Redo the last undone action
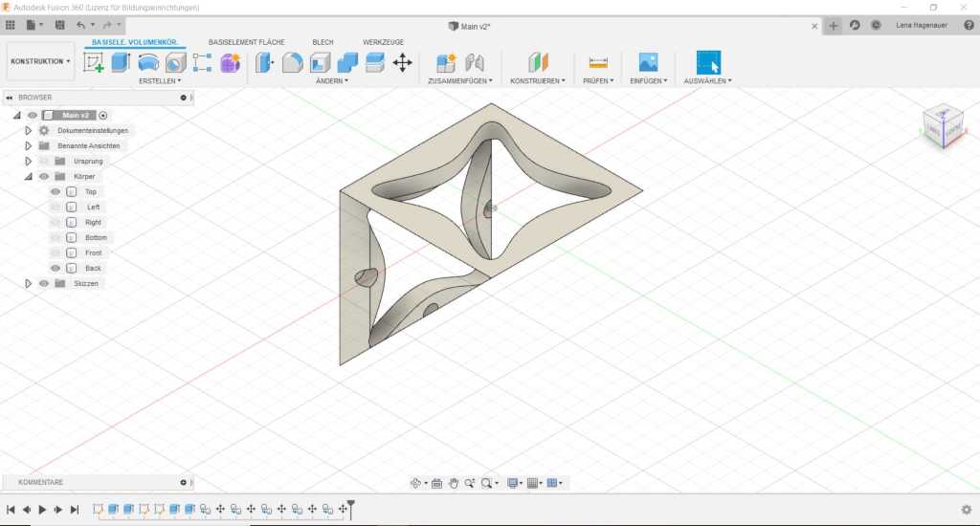The height and width of the screenshot is (526, 980). [x=107, y=25]
